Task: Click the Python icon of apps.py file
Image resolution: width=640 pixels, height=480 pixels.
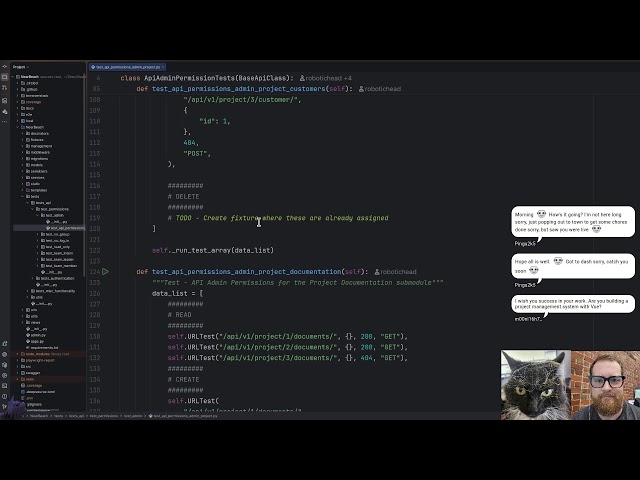Action: tap(28, 341)
